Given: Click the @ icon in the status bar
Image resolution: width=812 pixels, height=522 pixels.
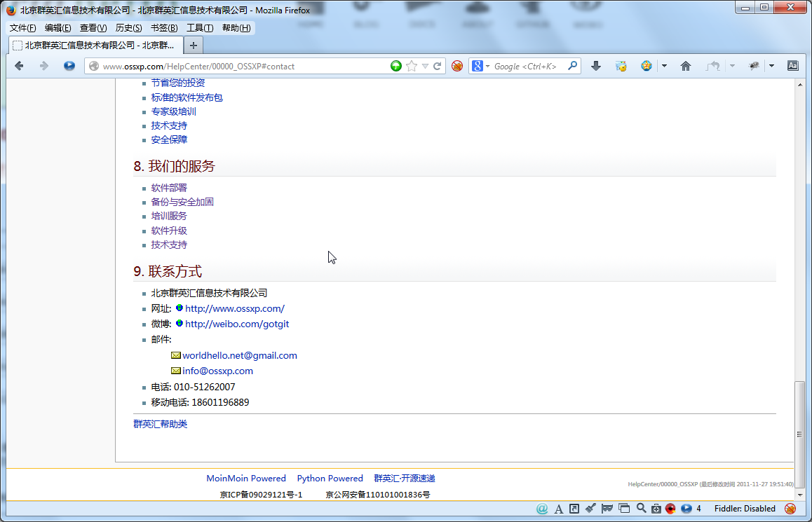Looking at the screenshot, I should pyautogui.click(x=541, y=509).
